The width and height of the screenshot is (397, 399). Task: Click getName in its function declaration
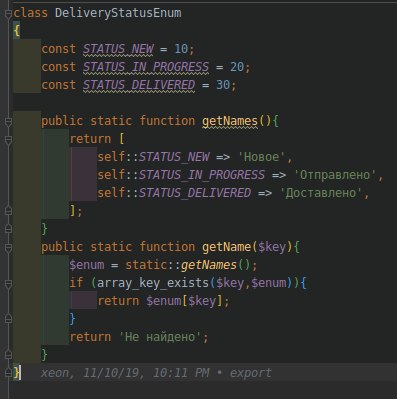click(227, 247)
